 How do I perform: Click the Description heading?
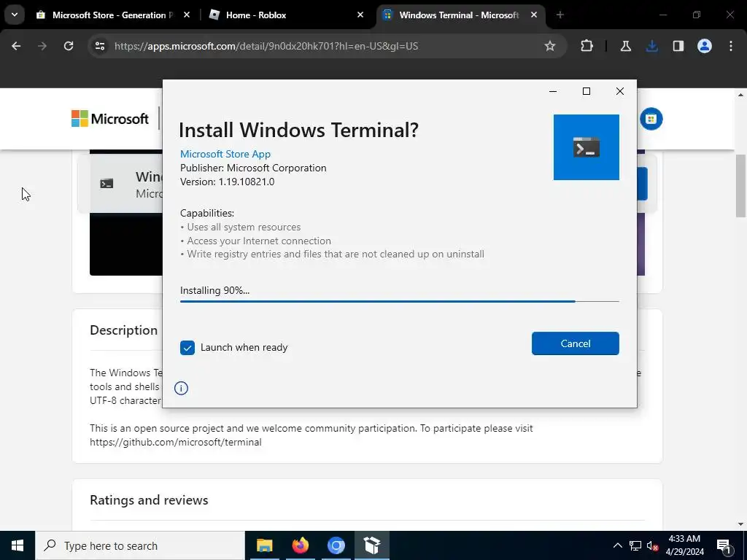coord(124,330)
